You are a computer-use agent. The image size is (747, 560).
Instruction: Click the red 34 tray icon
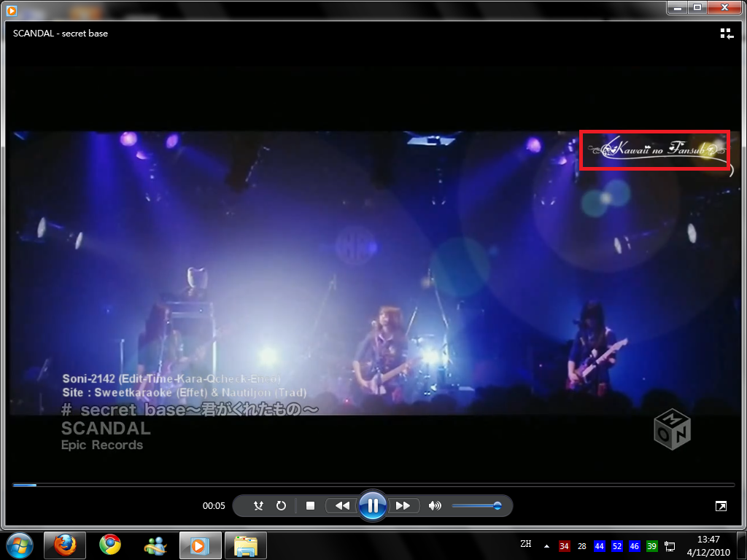[x=564, y=546]
